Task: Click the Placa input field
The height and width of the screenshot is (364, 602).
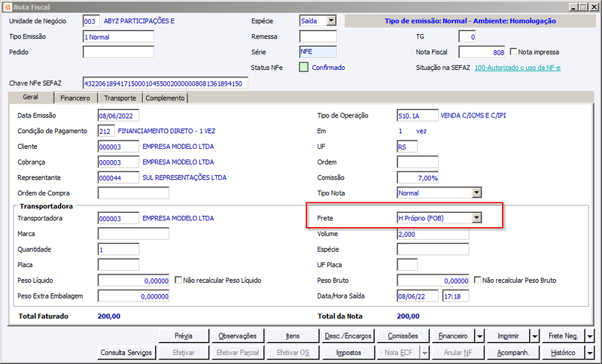Action: coord(118,265)
